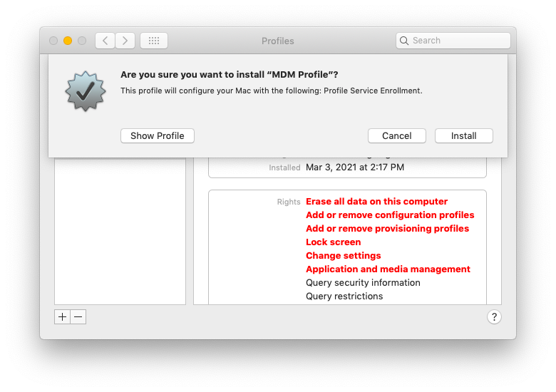Minimize the Profiles window with the yellow button
Screen dimensions: 556x392
(68, 41)
